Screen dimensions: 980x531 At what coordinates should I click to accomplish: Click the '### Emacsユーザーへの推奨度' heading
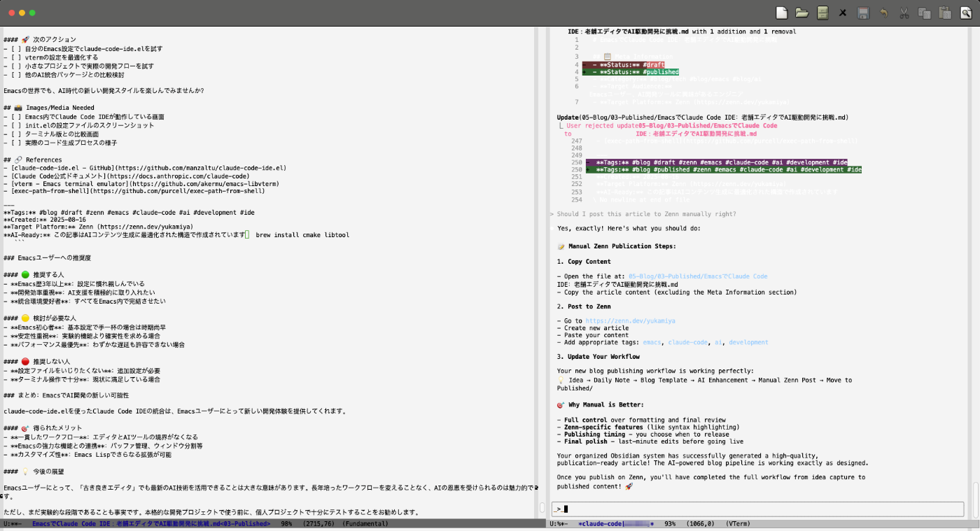pos(47,258)
